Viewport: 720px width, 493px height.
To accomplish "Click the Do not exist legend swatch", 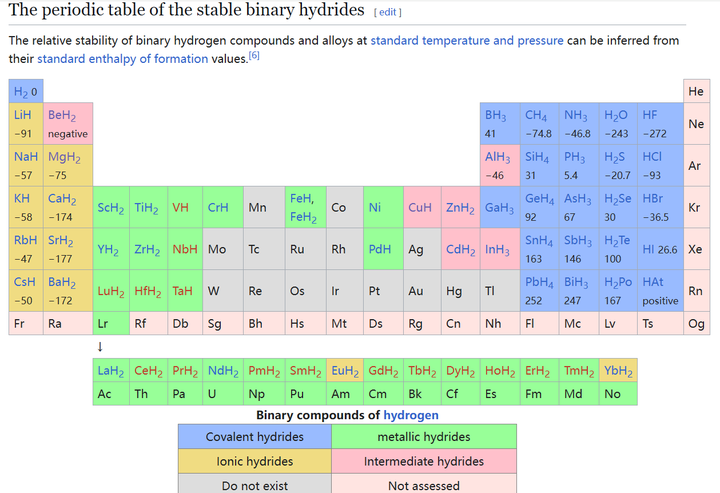I will point(254,484).
